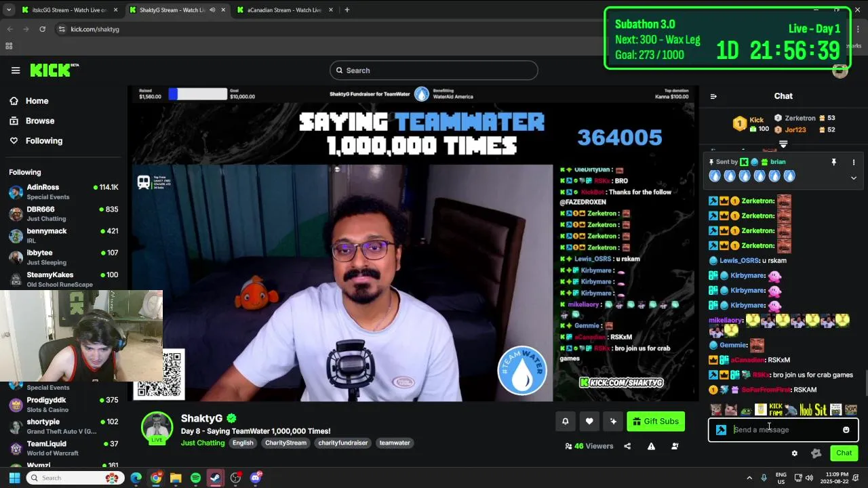Focus the Send a message field

pos(783,430)
